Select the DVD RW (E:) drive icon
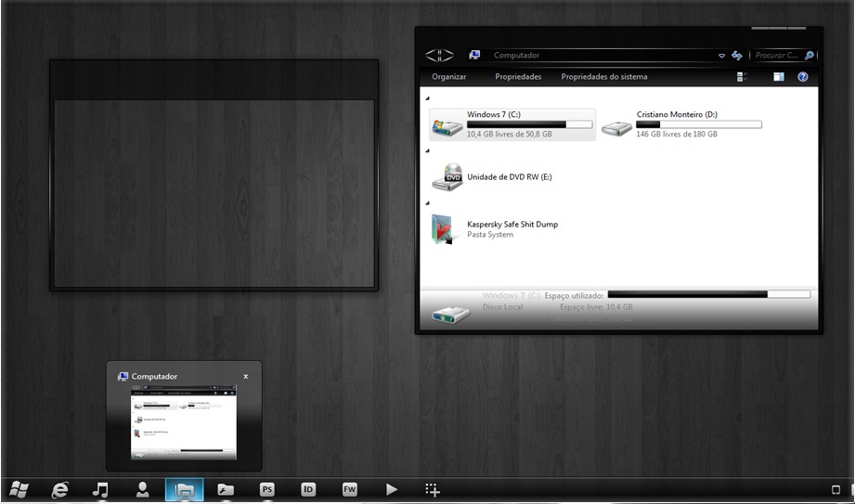 pos(447,176)
